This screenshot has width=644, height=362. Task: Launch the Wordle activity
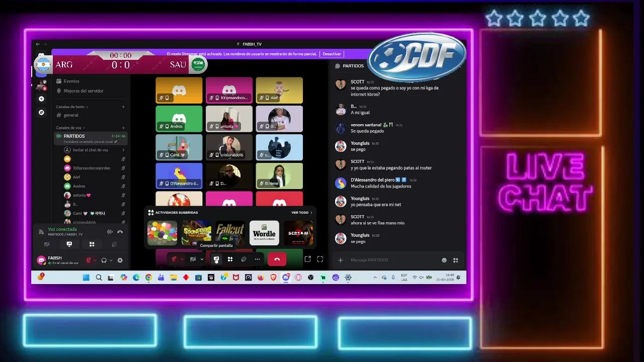coord(264,233)
